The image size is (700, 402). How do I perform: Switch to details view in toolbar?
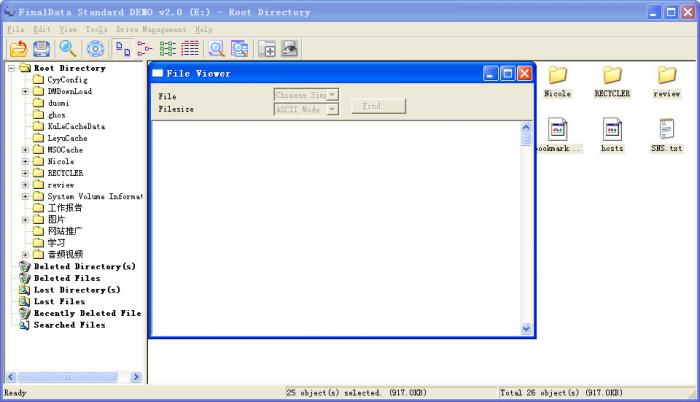(190, 49)
